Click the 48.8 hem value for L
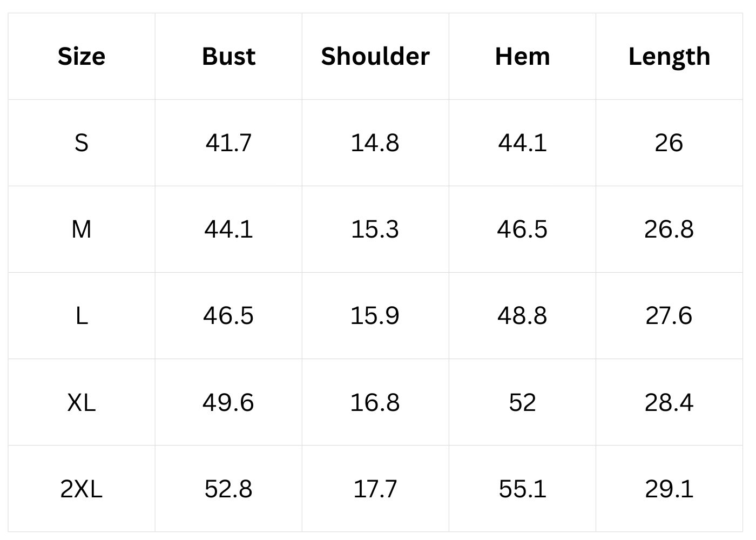The image size is (756, 540). click(522, 316)
